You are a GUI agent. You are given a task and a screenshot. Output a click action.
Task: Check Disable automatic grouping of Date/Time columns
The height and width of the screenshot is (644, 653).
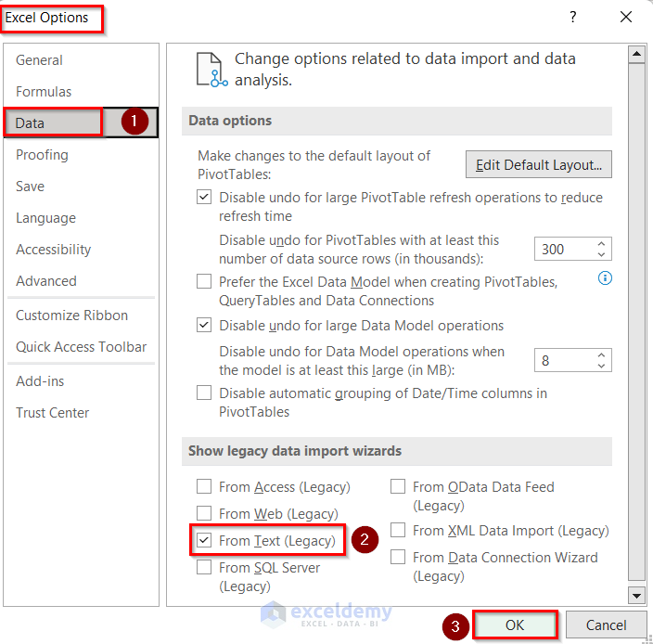(204, 393)
